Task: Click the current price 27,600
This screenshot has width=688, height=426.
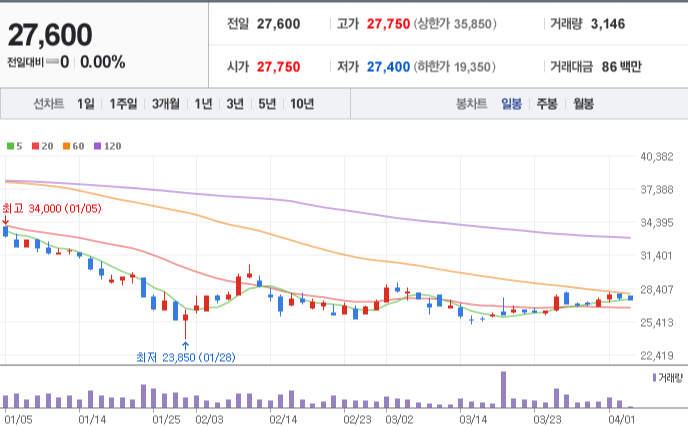Action: [x=50, y=35]
